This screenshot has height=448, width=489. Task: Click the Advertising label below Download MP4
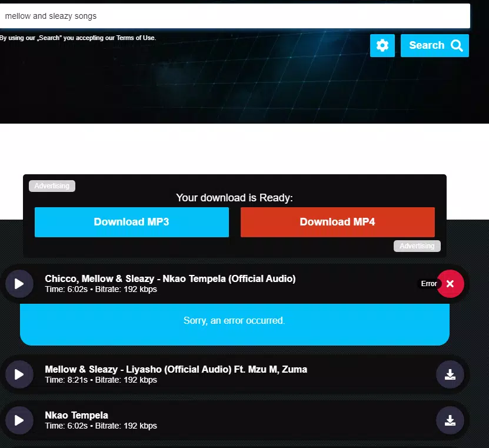pyautogui.click(x=417, y=246)
